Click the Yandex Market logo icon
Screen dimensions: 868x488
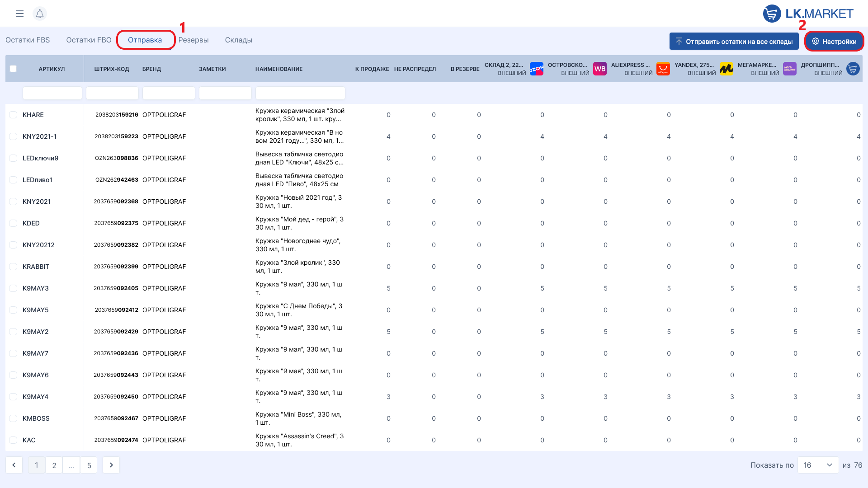726,69
